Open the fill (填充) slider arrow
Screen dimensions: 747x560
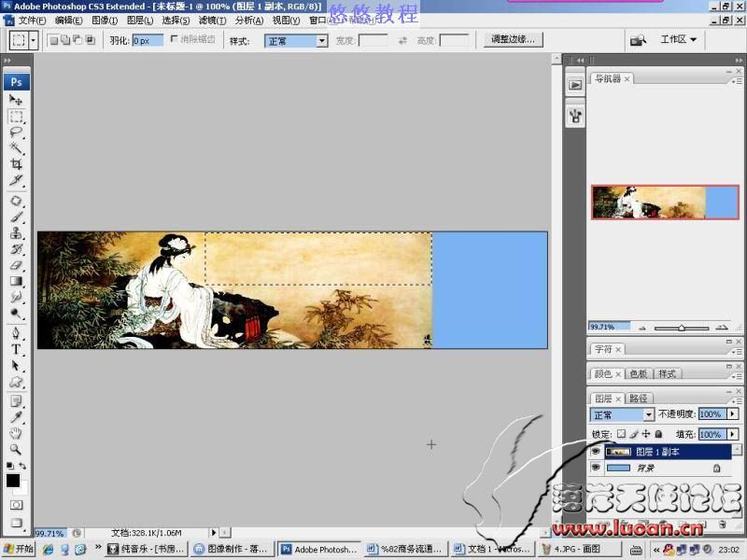pyautogui.click(x=733, y=434)
